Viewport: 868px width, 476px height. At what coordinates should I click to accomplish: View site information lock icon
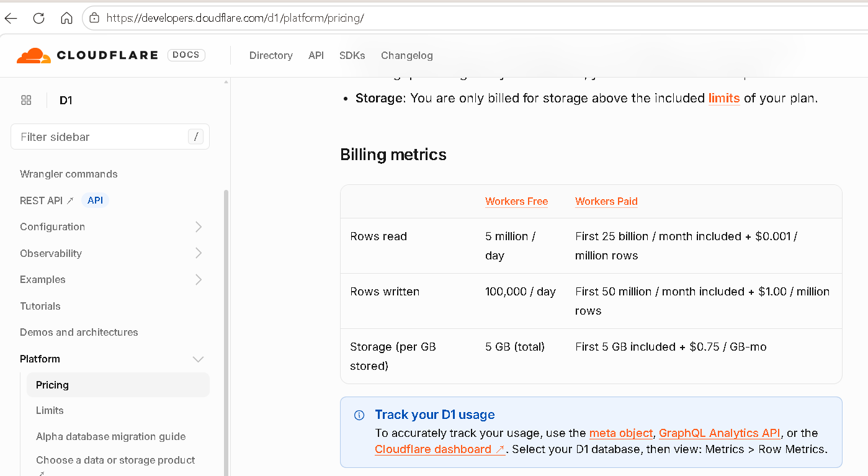click(x=94, y=18)
